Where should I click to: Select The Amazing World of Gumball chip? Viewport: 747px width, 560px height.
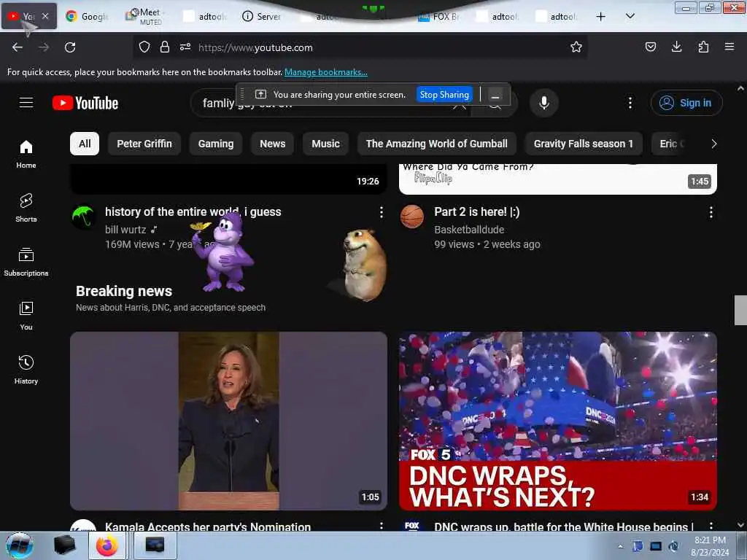click(436, 144)
